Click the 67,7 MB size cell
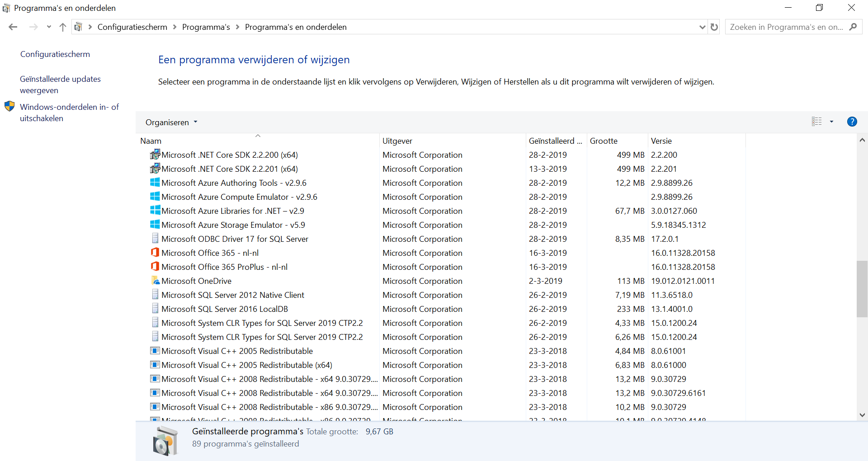The width and height of the screenshot is (868, 461). (630, 211)
